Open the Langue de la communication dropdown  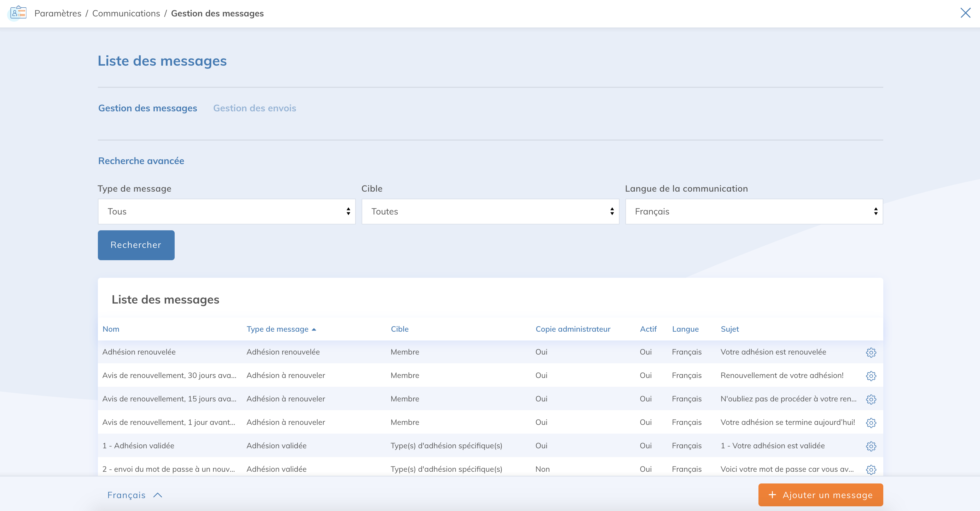pyautogui.click(x=754, y=211)
